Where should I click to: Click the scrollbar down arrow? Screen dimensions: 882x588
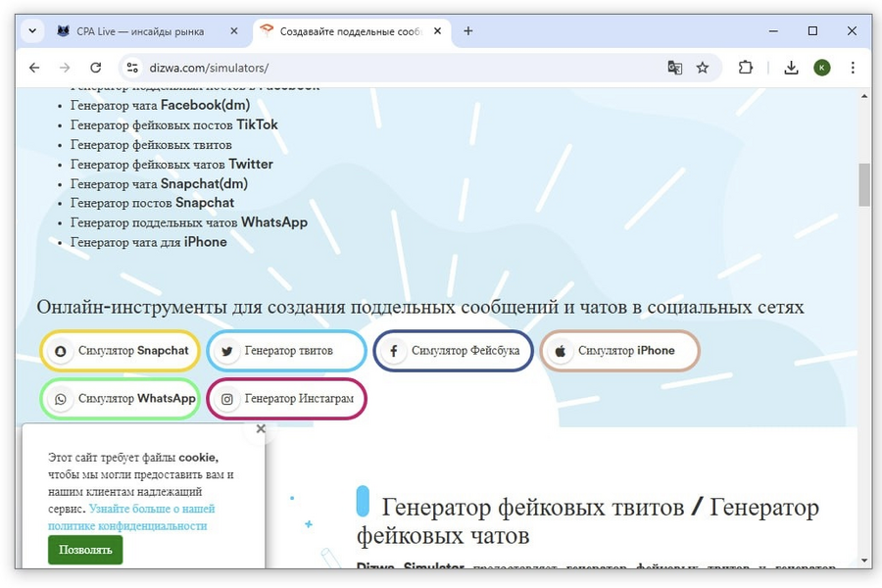click(864, 561)
